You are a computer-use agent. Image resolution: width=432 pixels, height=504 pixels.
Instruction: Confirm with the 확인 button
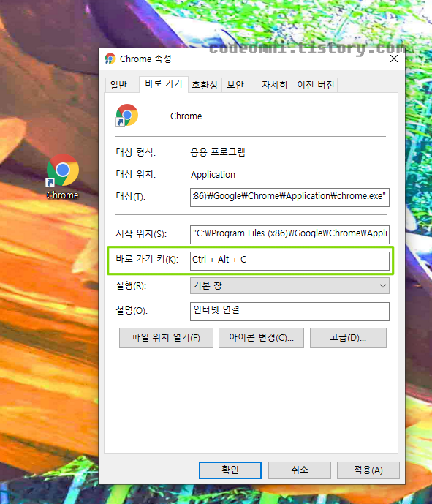(230, 470)
